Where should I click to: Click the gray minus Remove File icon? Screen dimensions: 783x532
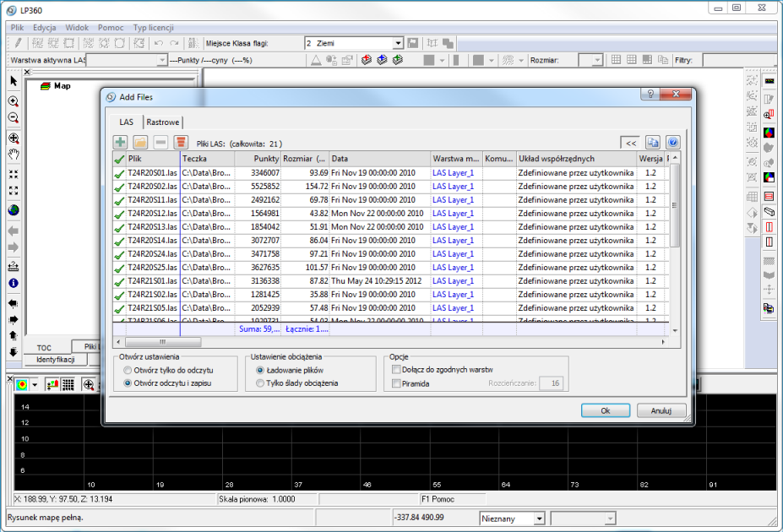(160, 142)
